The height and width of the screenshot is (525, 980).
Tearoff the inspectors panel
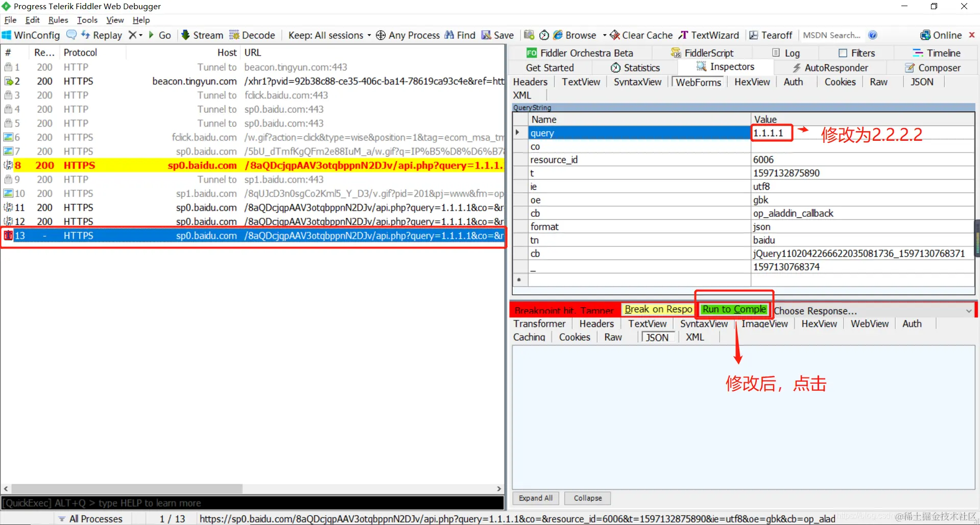(771, 35)
